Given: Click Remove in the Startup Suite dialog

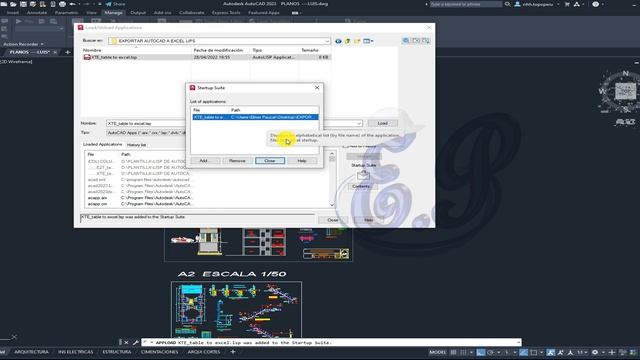Looking at the screenshot, I should pos(237,161).
